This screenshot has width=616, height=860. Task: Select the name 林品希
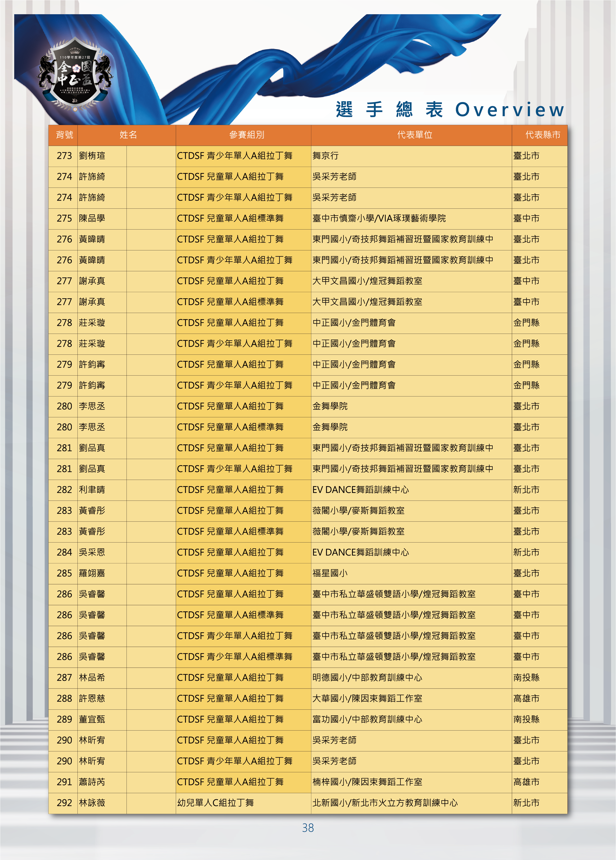click(92, 678)
